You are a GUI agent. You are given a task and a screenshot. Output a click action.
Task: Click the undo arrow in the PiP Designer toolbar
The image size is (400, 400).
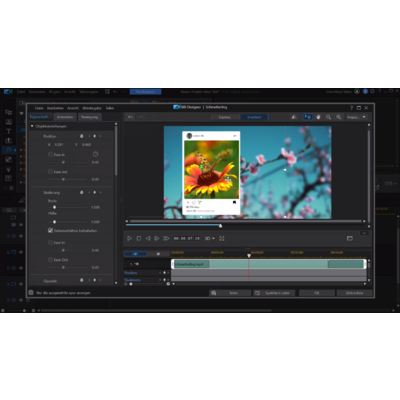coord(131,117)
